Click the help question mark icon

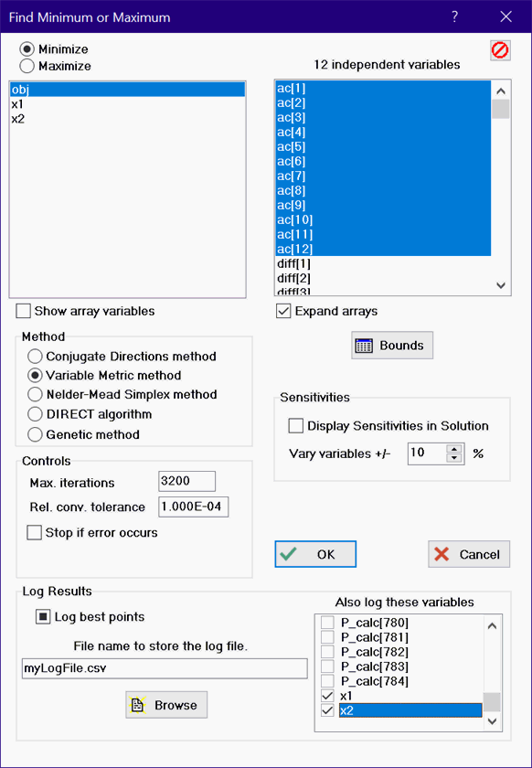pyautogui.click(x=454, y=16)
